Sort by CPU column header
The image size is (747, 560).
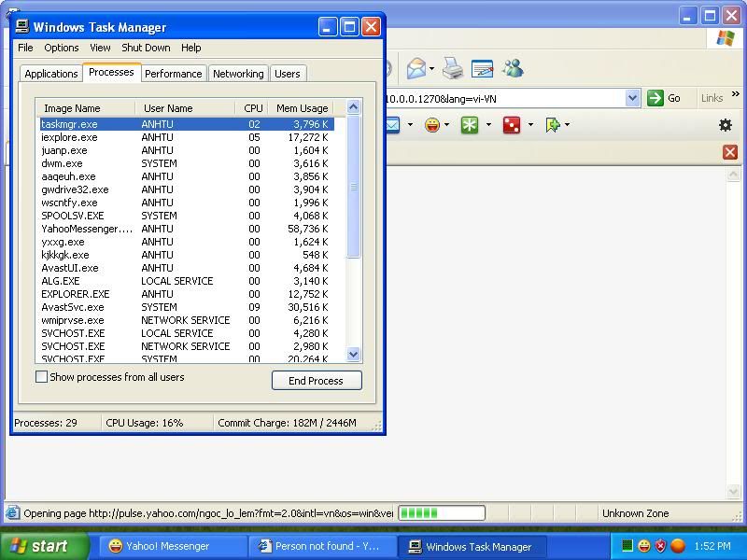click(x=252, y=108)
